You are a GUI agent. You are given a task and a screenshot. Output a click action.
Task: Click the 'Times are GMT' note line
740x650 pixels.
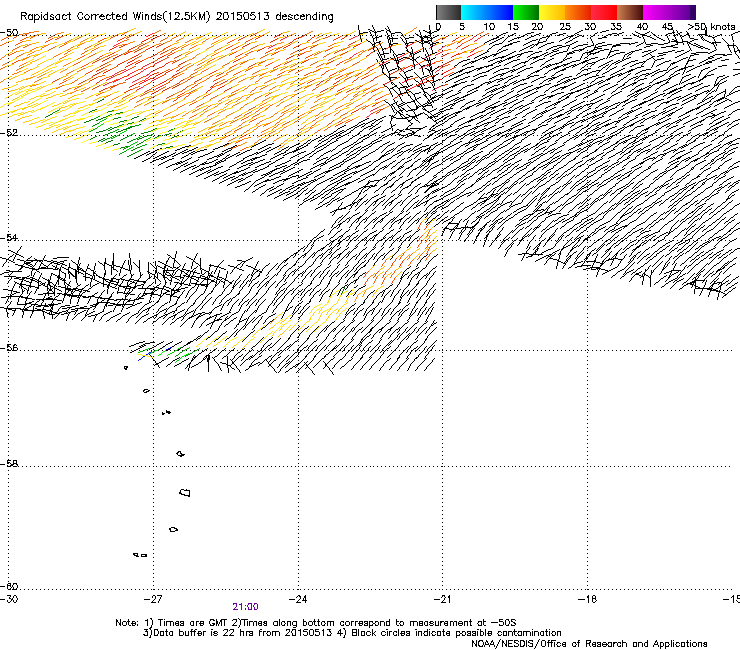[x=316, y=623]
